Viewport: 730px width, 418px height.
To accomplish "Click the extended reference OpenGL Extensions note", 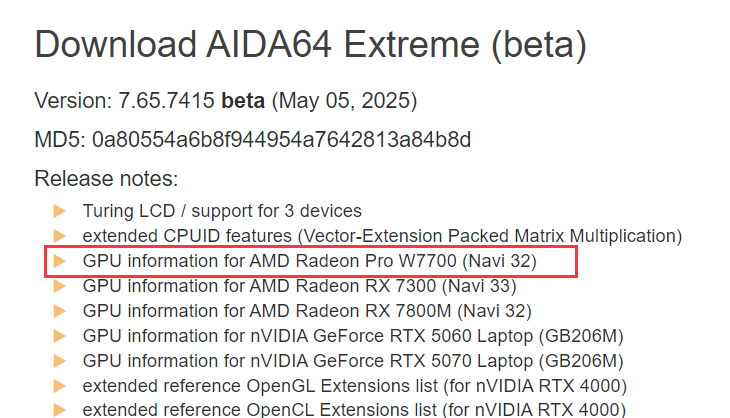I will (x=355, y=386).
